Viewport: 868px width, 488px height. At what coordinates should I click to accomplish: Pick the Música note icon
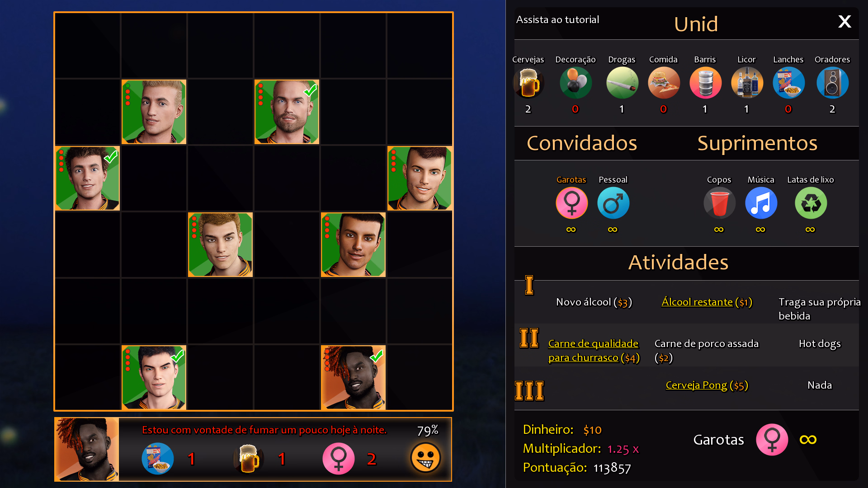tap(761, 203)
